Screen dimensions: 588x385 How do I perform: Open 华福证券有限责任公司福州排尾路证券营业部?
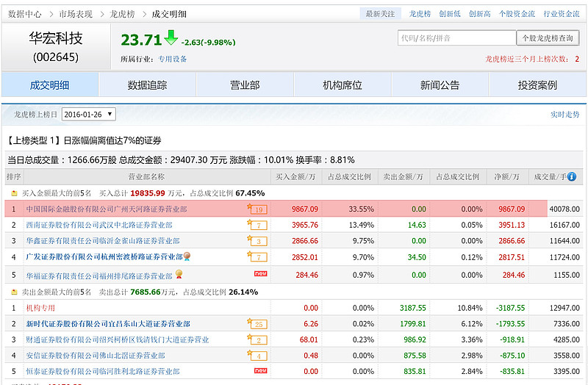tap(99, 276)
